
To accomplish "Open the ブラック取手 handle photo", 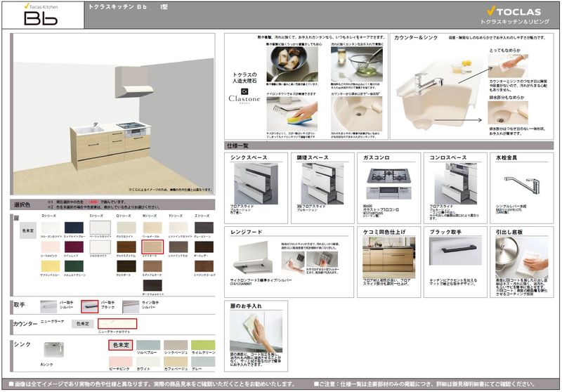I will click(x=455, y=251).
